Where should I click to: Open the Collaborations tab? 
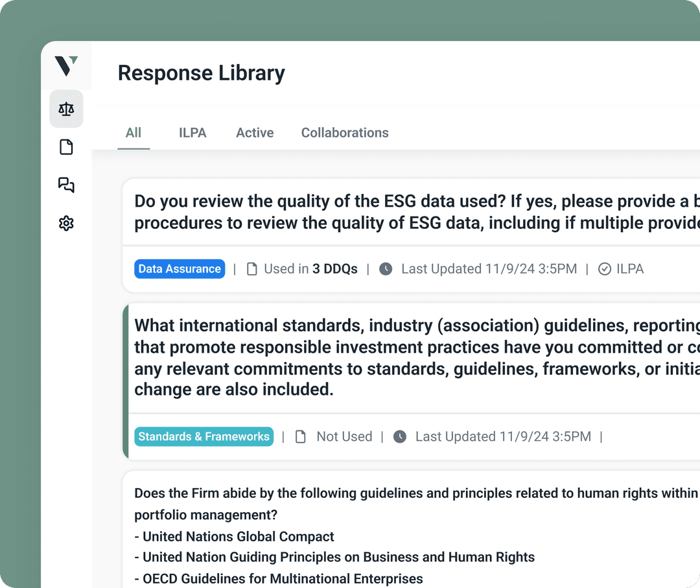point(345,133)
